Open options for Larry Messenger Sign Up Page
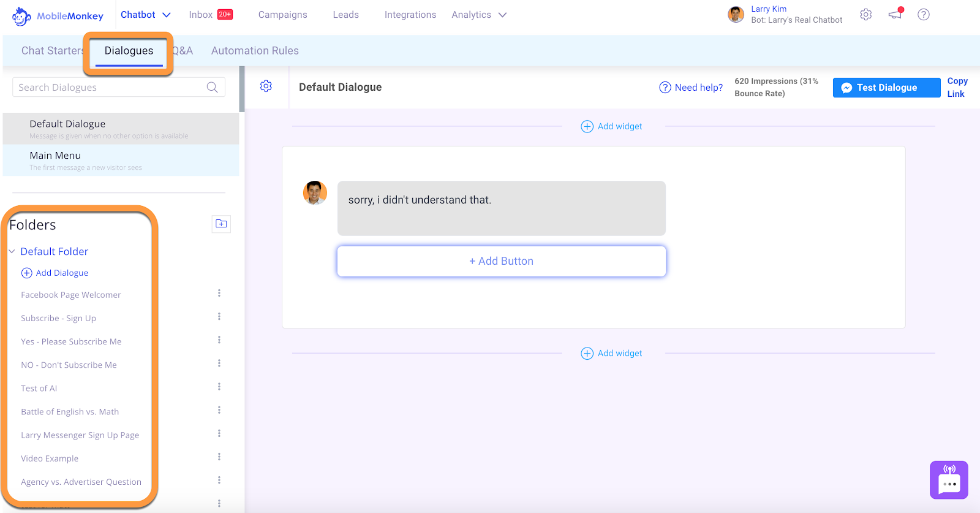980x513 pixels. (219, 434)
